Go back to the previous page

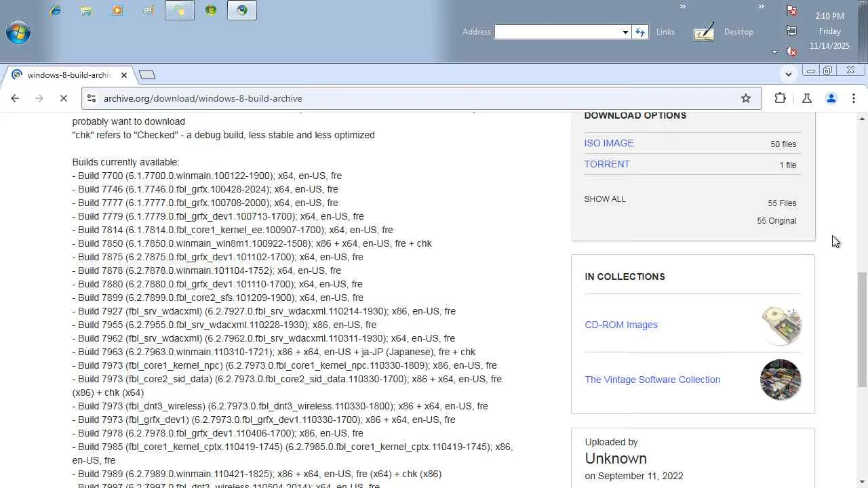(x=15, y=98)
